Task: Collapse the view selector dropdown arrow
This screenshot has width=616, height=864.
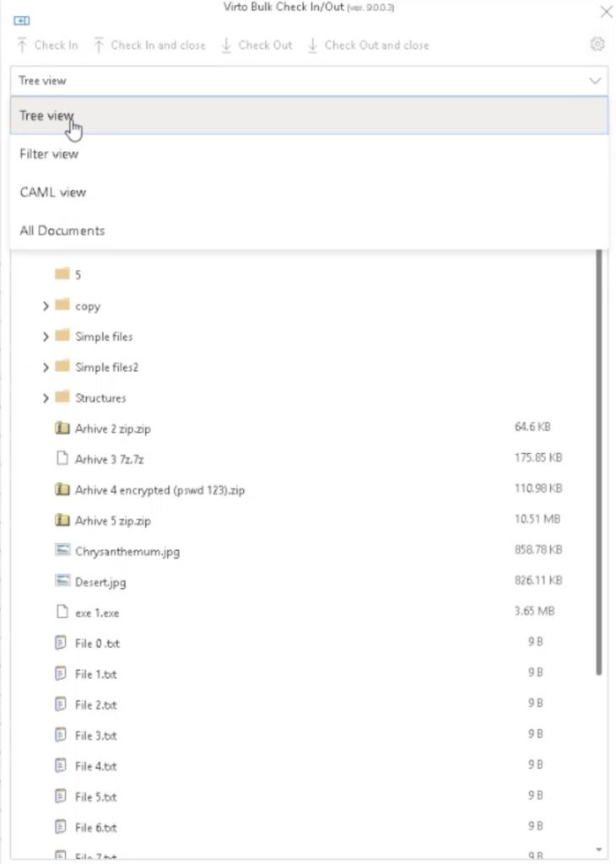Action: pos(595,81)
